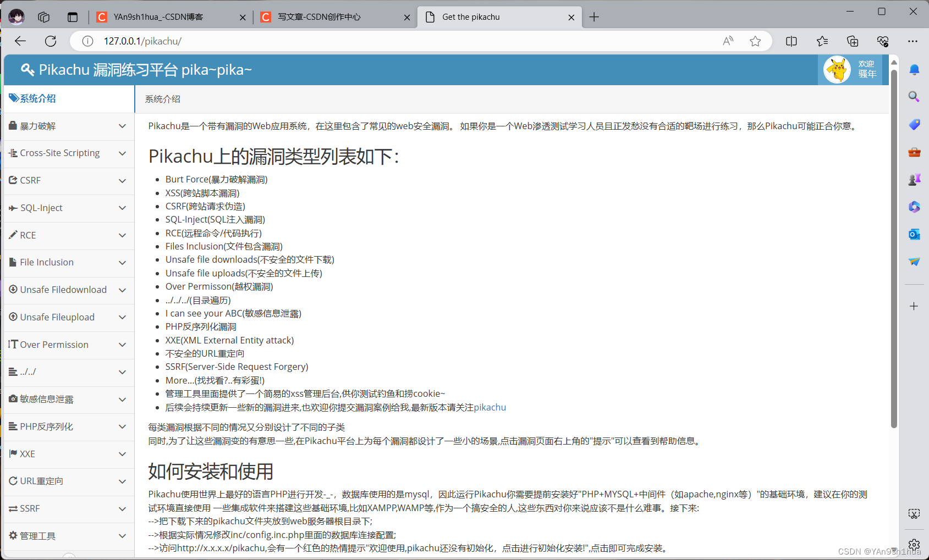Open the search icon in Edge sidebar
This screenshot has height=560, width=929.
[x=914, y=97]
